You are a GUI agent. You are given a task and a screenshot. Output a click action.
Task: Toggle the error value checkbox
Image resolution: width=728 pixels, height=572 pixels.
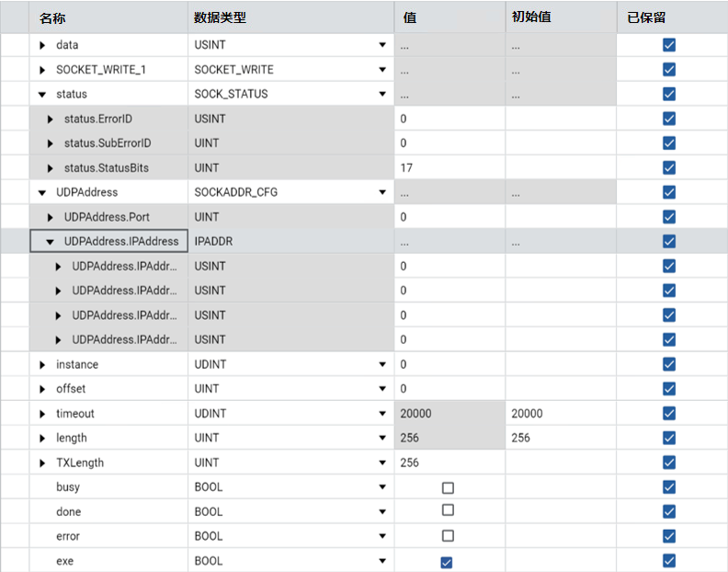point(448,536)
